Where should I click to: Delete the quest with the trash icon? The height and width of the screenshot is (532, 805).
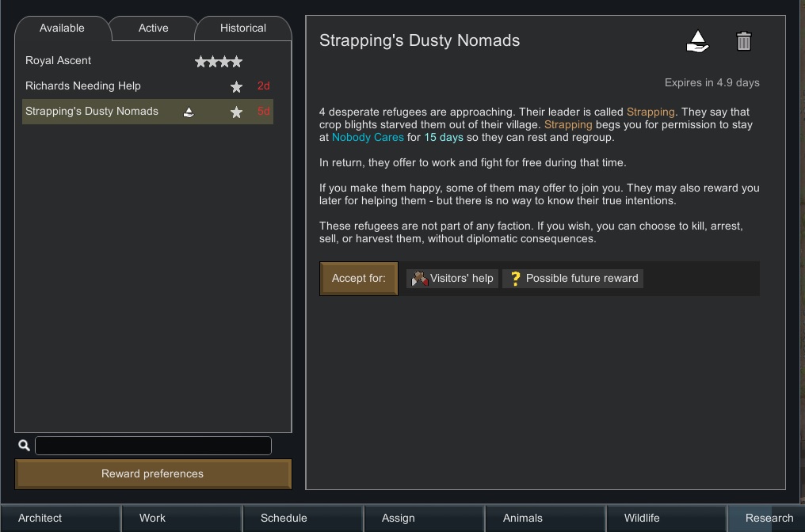pyautogui.click(x=743, y=41)
